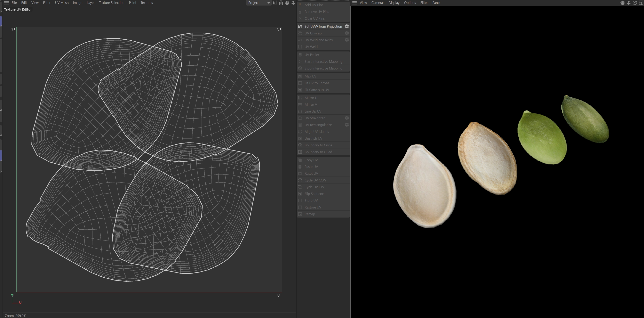Screen dimensions: 644x318
Task: Click the UV Straighten settings gear
Action: (347, 118)
